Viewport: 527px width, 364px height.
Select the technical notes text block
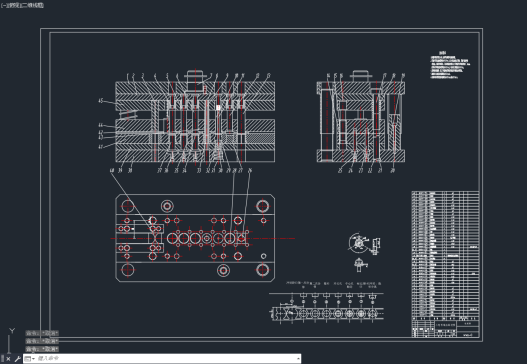coord(450,66)
